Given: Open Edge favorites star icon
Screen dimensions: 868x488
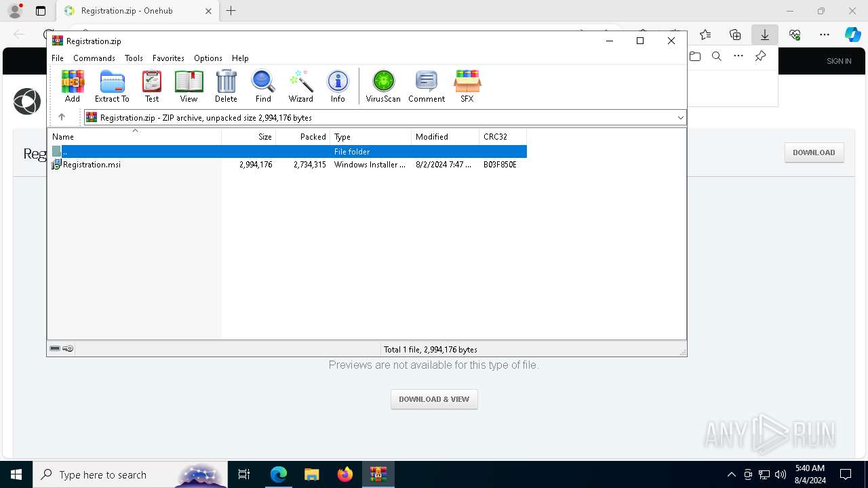Looking at the screenshot, I should tap(705, 35).
